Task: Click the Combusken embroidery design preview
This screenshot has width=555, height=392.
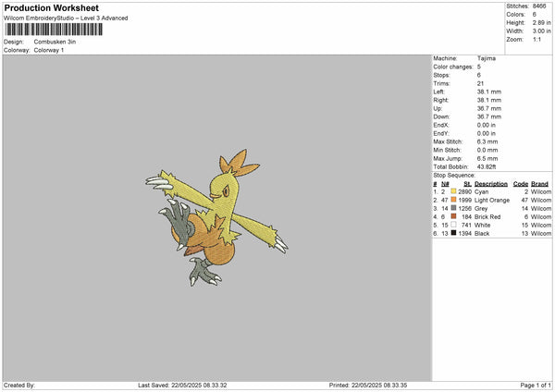Action: [x=216, y=217]
